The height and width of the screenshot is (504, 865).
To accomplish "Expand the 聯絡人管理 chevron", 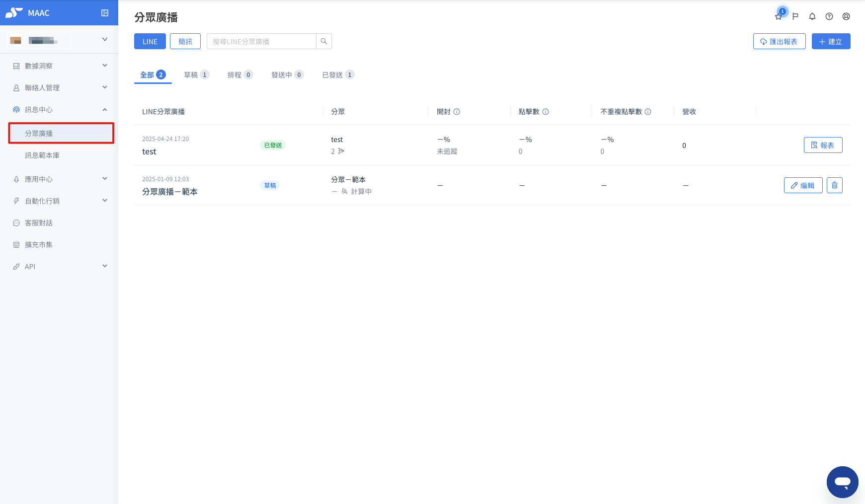I will pos(105,87).
